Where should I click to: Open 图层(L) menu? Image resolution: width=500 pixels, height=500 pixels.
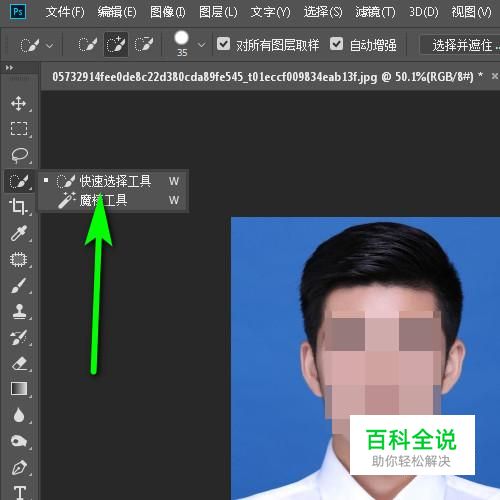[218, 12]
